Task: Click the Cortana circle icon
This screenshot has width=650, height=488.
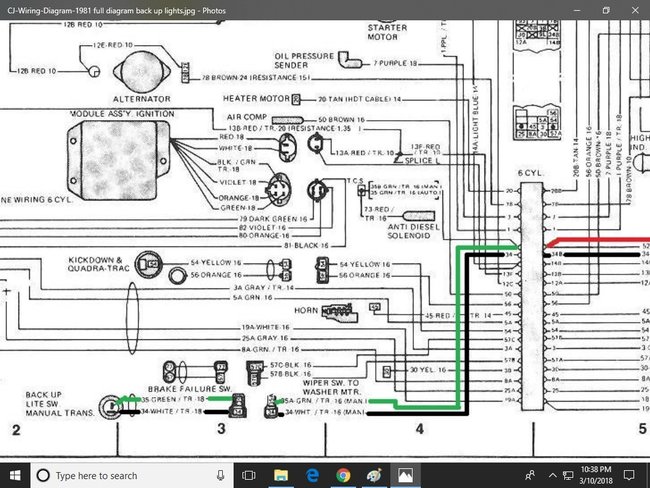Action: click(x=43, y=475)
